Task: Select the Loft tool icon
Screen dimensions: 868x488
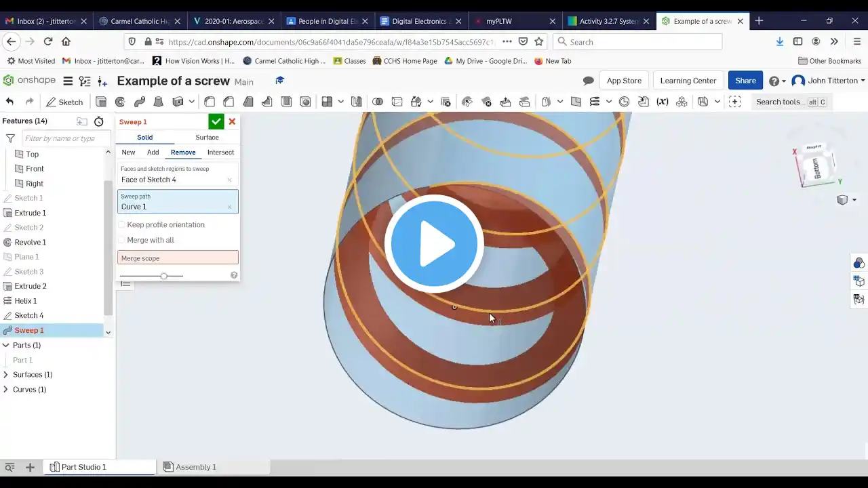Action: pyautogui.click(x=159, y=102)
